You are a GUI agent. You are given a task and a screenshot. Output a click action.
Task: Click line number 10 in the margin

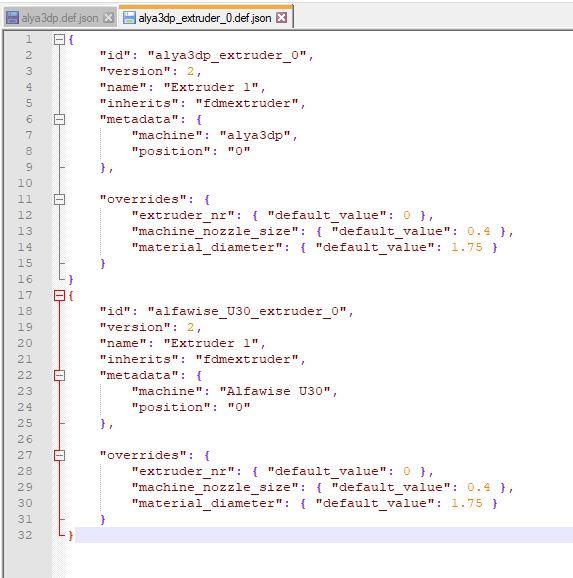coord(25,183)
